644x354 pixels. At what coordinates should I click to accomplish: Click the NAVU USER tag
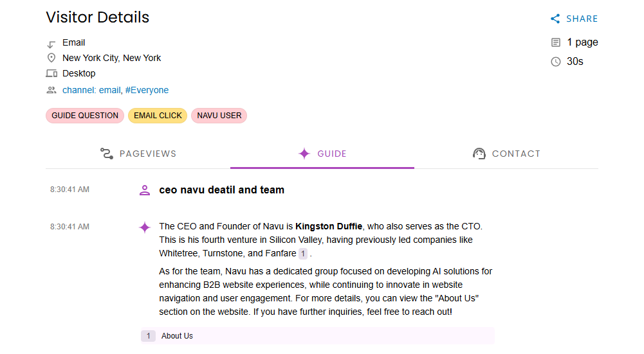pyautogui.click(x=219, y=116)
